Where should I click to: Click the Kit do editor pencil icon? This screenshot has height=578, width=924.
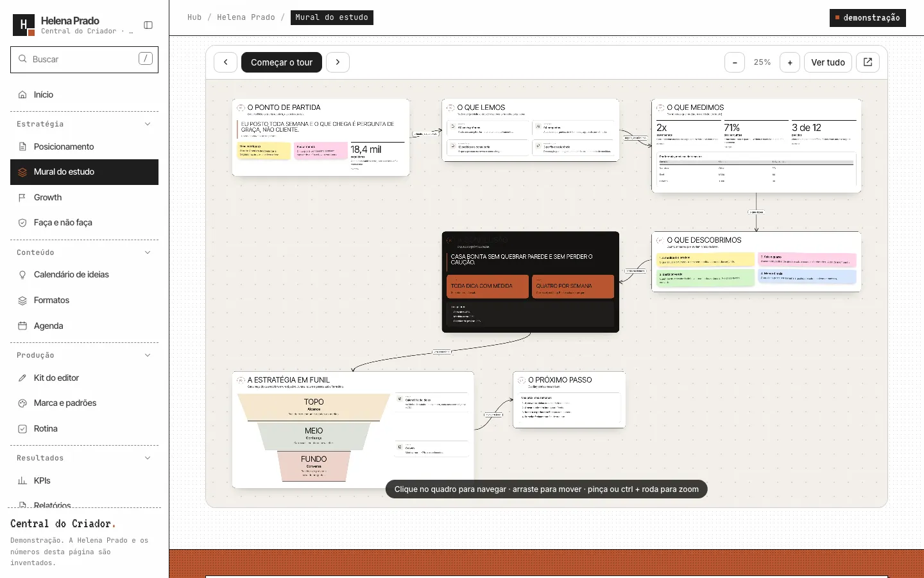tap(22, 378)
